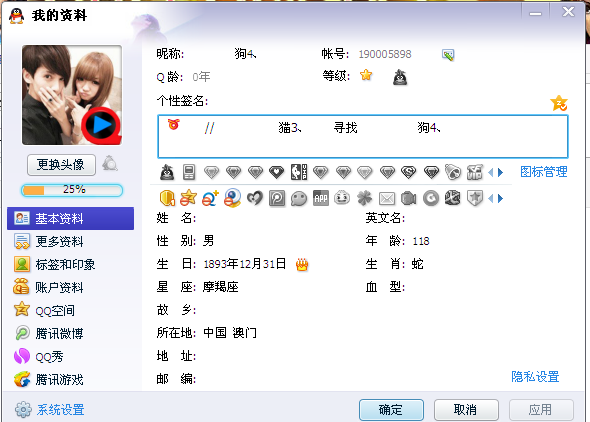Image resolution: width=590 pixels, height=422 pixels.
Task: Confirm with the 确定 button
Action: point(391,410)
